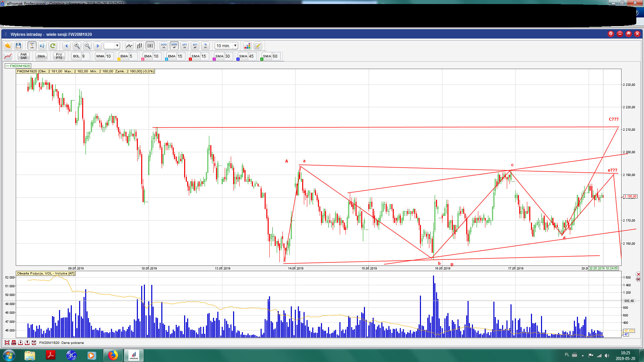Expand the empty combo box beside scroll arrows
Screen dimensions: 644x362
coord(117,46)
